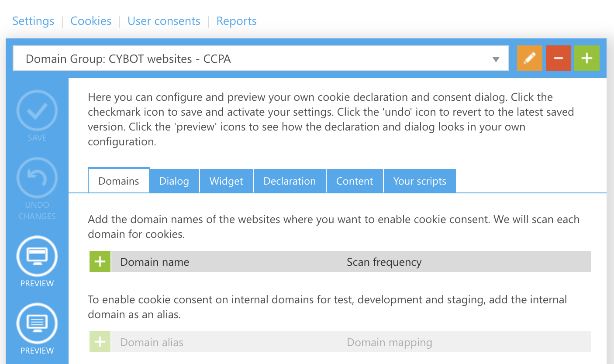Viewport: 614px width, 364px height.
Task: Open the dialog Preview icon
Action: pos(37,256)
